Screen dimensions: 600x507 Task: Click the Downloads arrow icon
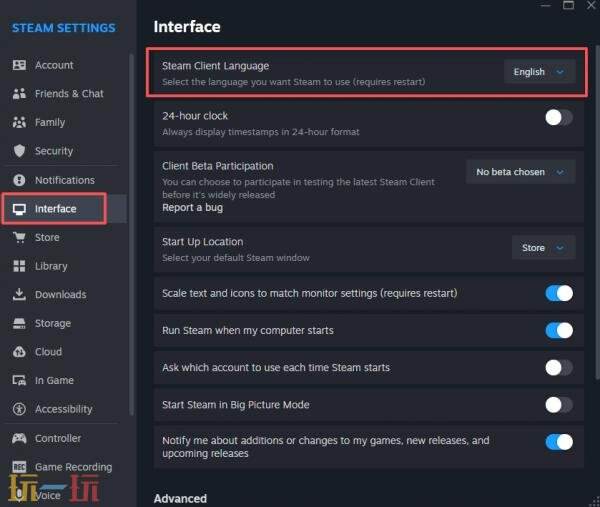click(19, 294)
